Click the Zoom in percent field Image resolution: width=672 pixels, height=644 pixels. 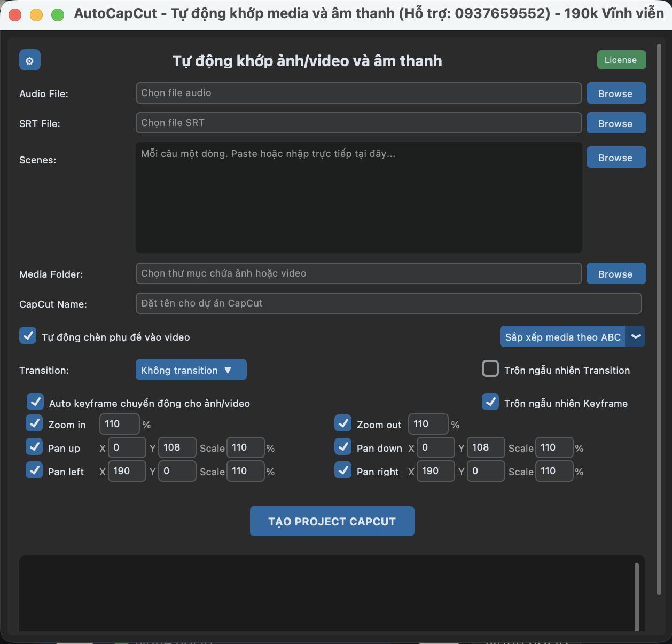(120, 424)
